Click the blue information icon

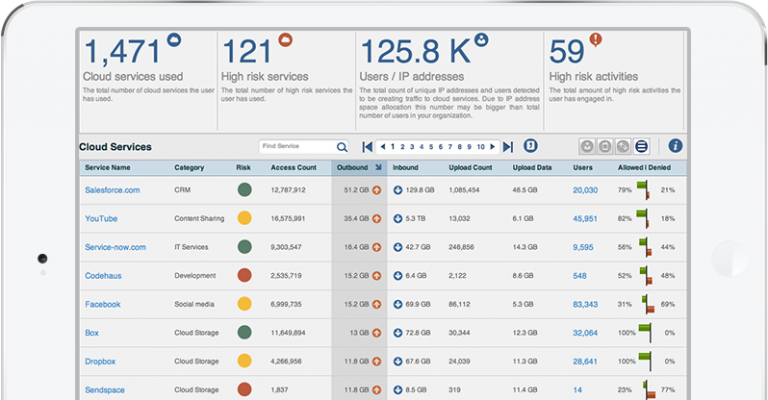(x=675, y=147)
